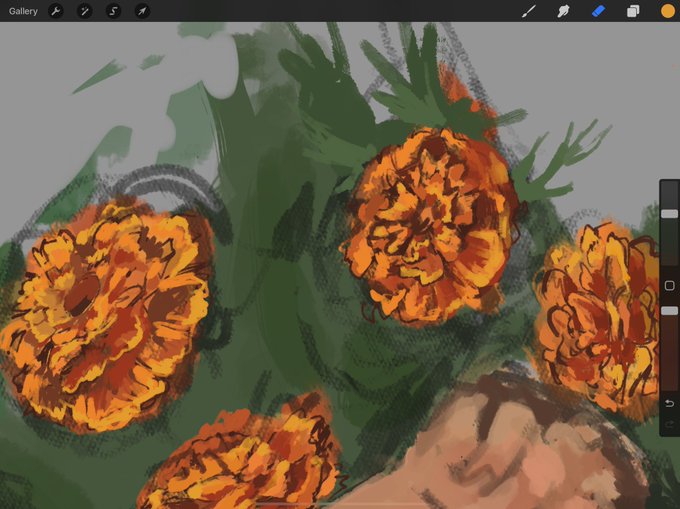The width and height of the screenshot is (680, 509).
Task: Open the Actions wrench menu
Action: tap(56, 11)
